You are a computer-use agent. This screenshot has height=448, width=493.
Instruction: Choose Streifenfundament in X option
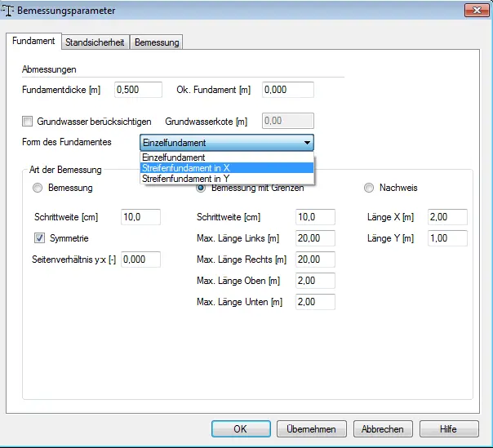pos(227,168)
